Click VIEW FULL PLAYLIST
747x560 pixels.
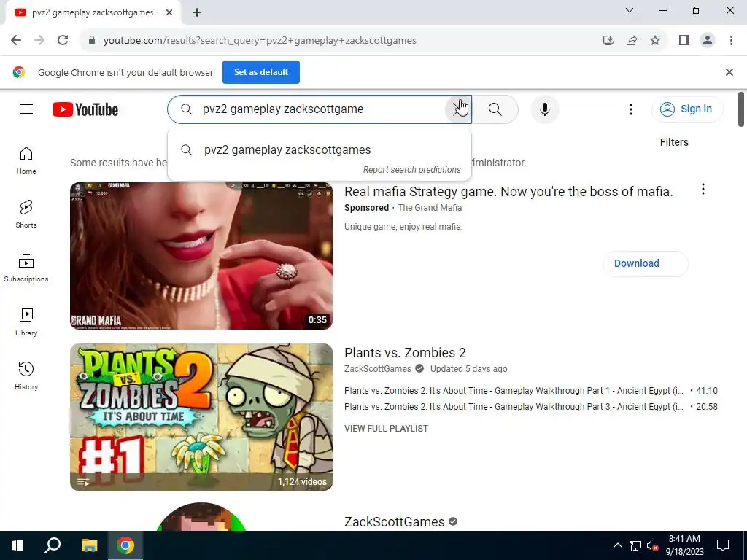coord(386,429)
